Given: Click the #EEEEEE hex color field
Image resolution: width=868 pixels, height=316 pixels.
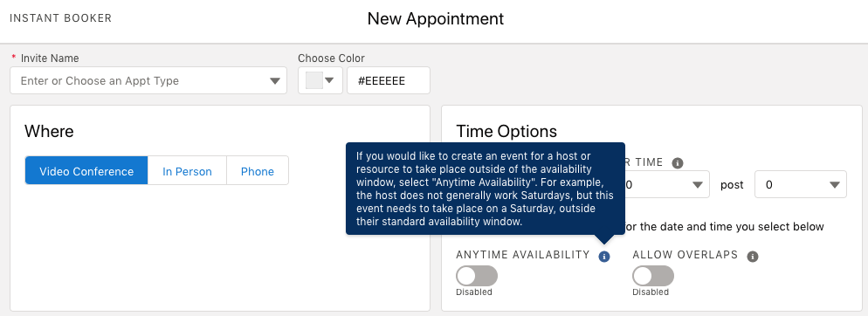Looking at the screenshot, I should [x=388, y=81].
